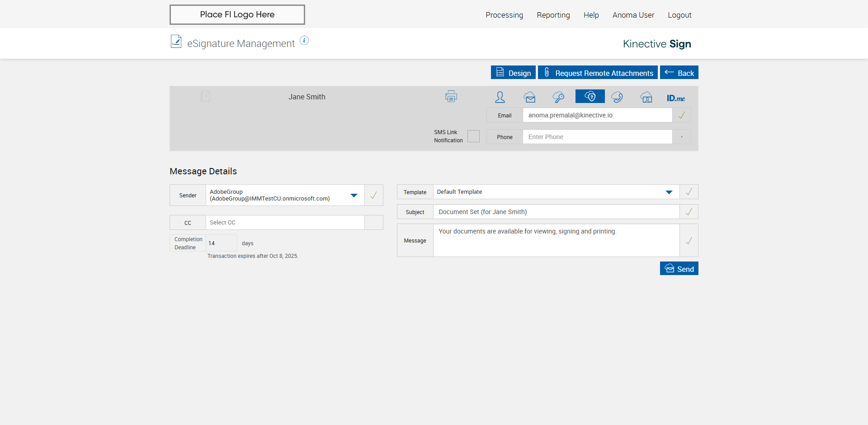Click the highlighted cloud shield question icon
The height and width of the screenshot is (425, 868).
pyautogui.click(x=590, y=96)
